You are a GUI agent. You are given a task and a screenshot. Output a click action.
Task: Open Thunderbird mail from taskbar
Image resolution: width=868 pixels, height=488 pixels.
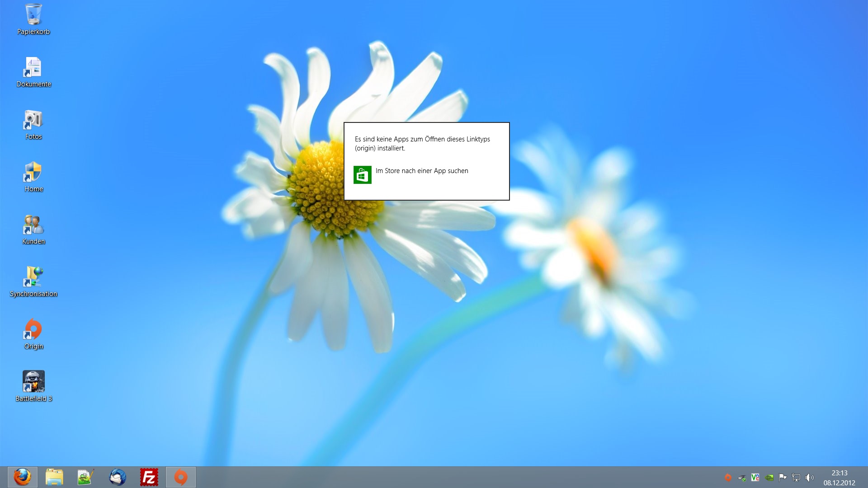click(x=118, y=477)
